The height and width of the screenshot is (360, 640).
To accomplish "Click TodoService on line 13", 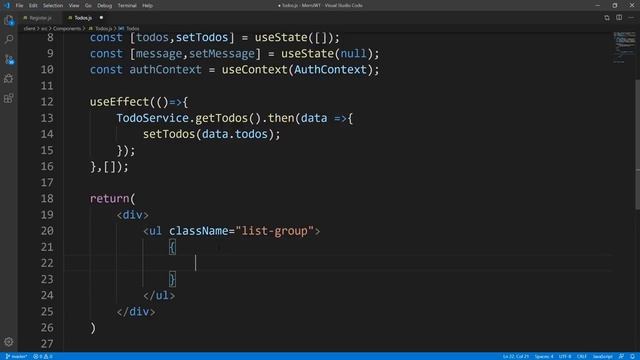I will point(153,118).
